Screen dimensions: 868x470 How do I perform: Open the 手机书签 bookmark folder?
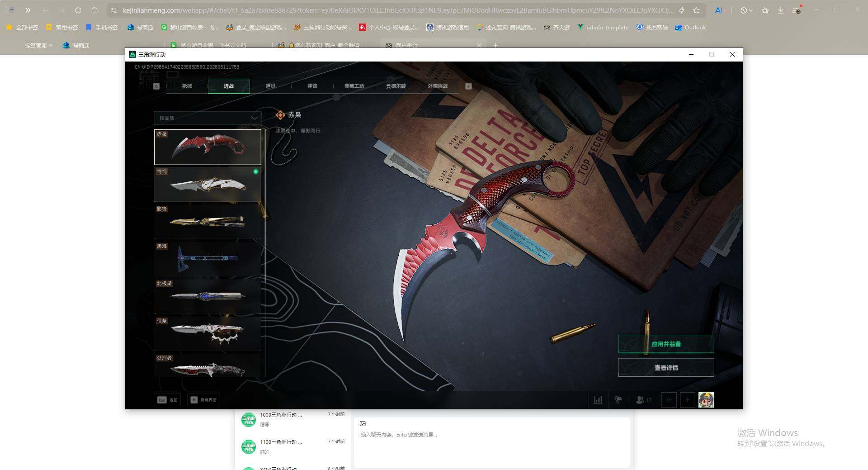(x=102, y=27)
